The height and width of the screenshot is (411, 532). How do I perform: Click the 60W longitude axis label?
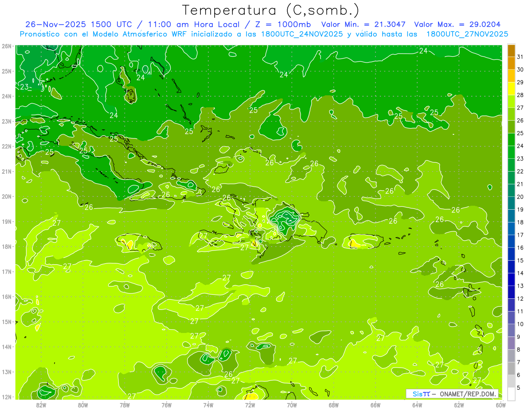click(501, 405)
